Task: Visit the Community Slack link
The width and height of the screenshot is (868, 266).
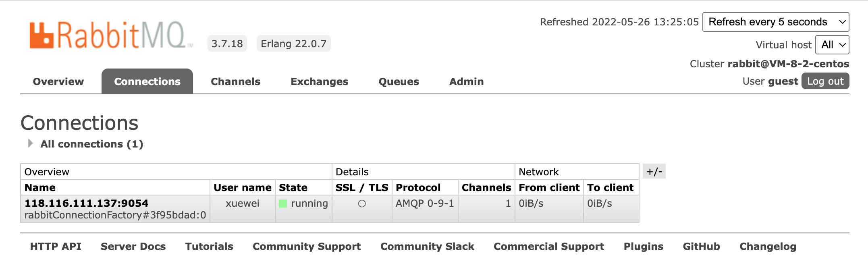Action: click(x=427, y=246)
